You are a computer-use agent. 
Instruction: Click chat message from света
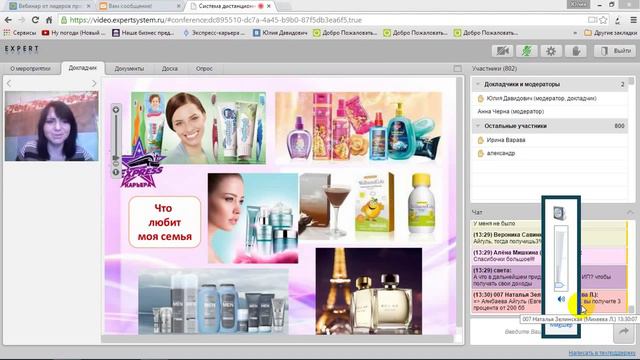(549, 277)
